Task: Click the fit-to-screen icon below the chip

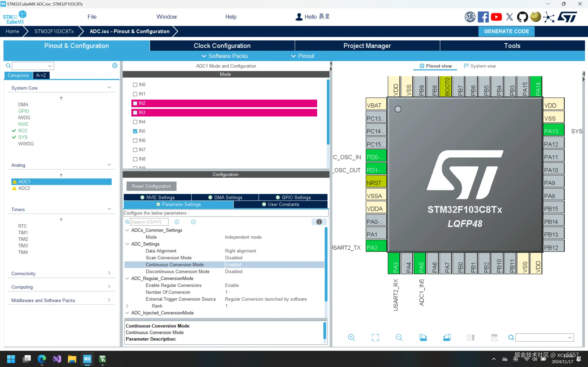Action: 375,337
